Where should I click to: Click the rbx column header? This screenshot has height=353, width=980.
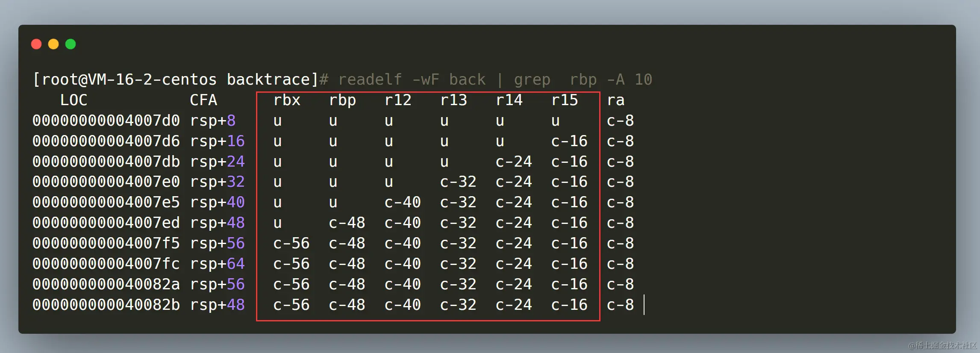click(x=287, y=100)
